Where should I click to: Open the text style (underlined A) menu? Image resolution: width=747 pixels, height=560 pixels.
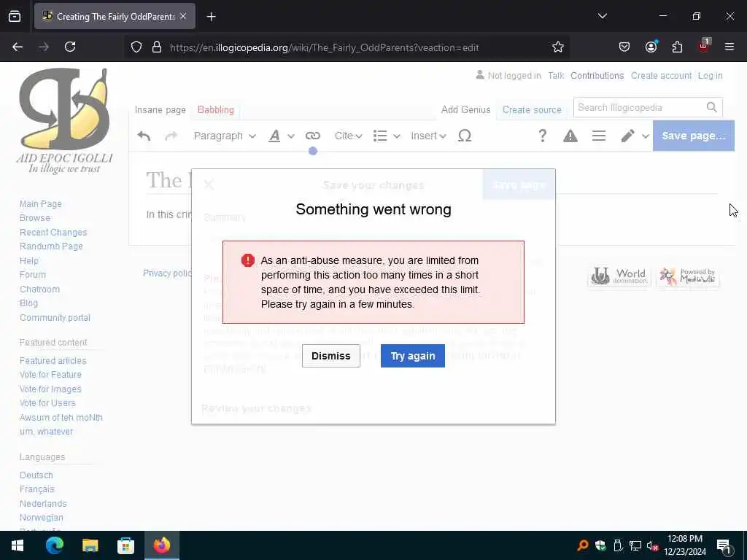281,136
